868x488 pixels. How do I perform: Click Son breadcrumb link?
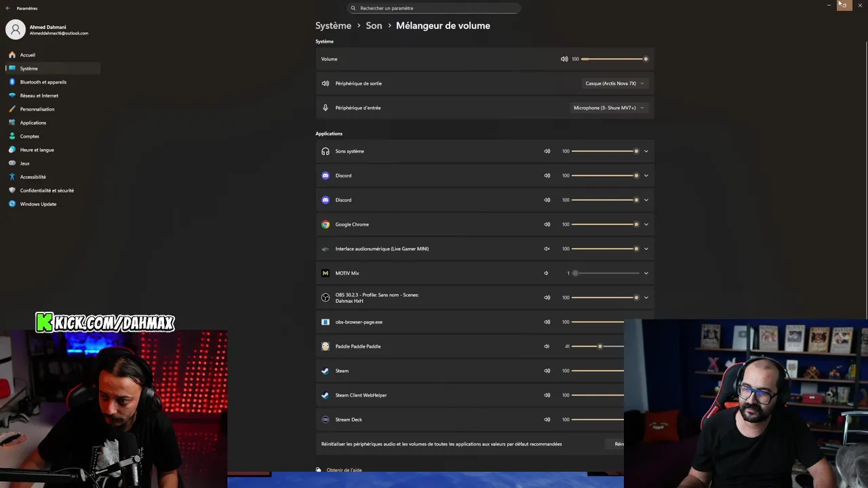pyautogui.click(x=374, y=26)
